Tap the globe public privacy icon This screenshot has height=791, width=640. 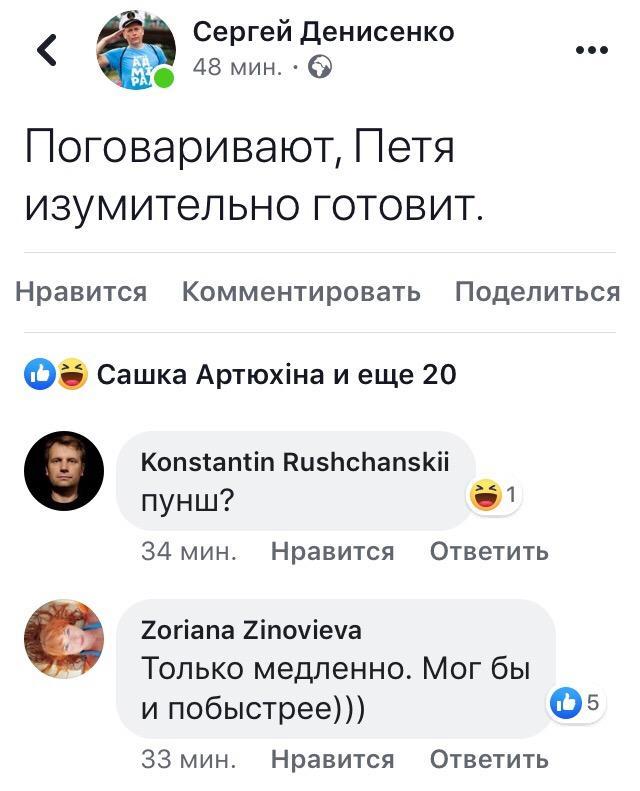320,68
